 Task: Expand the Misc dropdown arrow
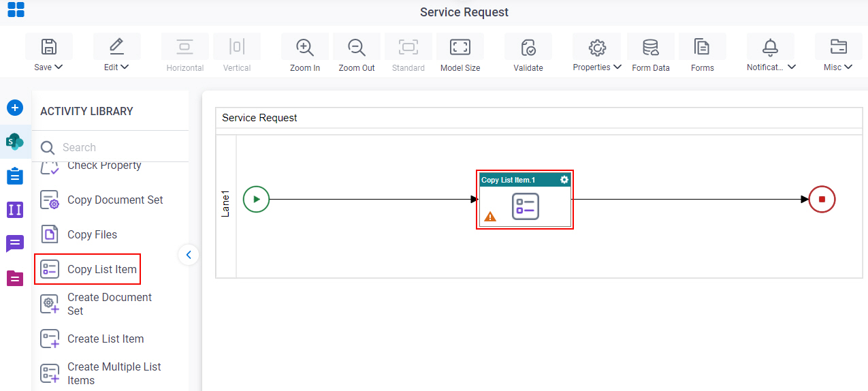point(848,67)
